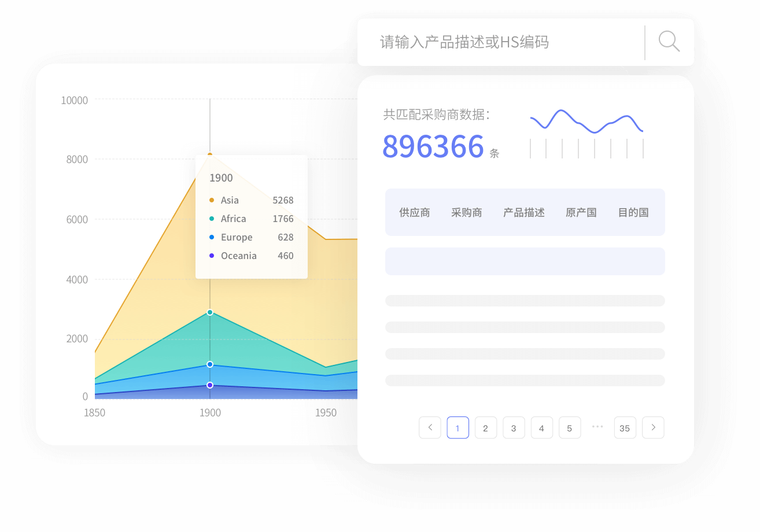This screenshot has height=532, width=760.
Task: Go to next page arrow
Action: (653, 427)
